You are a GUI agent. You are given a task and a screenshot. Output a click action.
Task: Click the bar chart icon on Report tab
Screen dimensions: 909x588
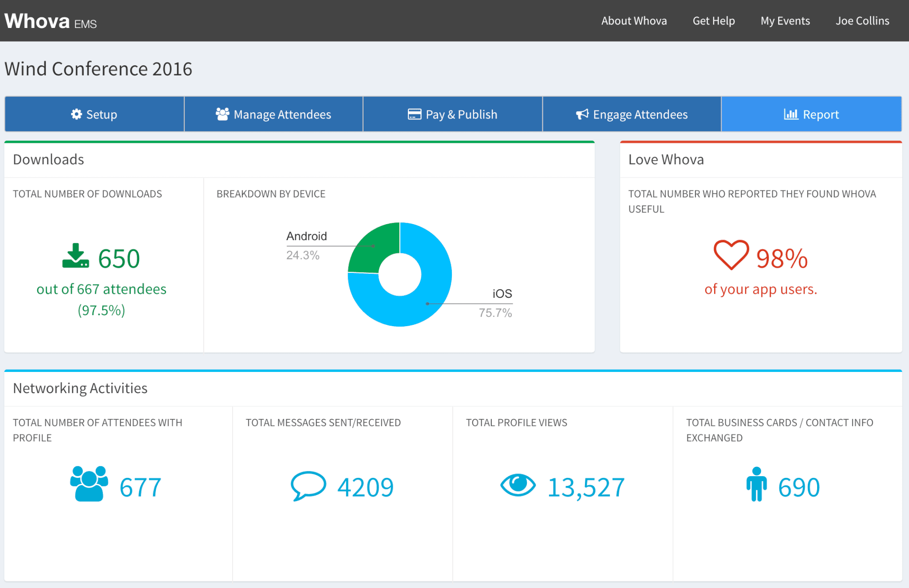click(x=792, y=114)
